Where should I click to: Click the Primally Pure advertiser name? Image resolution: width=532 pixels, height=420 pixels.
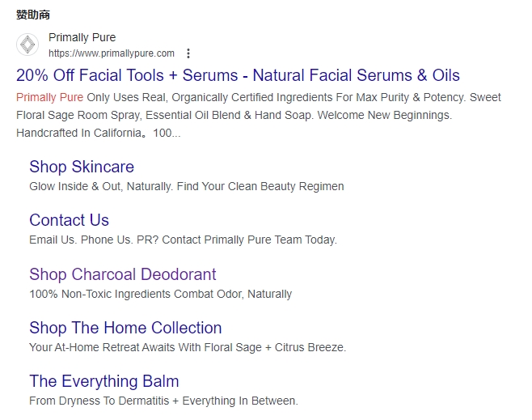coord(82,37)
